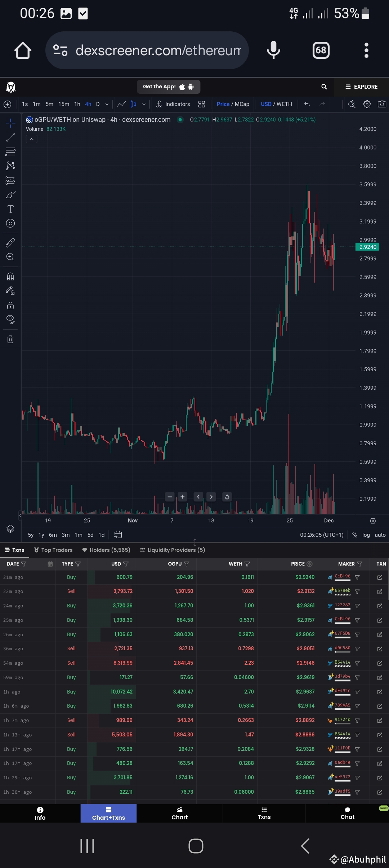The height and width of the screenshot is (868, 389).
Task: Expand the chart style dropdown arrow
Action: pyautogui.click(x=144, y=104)
